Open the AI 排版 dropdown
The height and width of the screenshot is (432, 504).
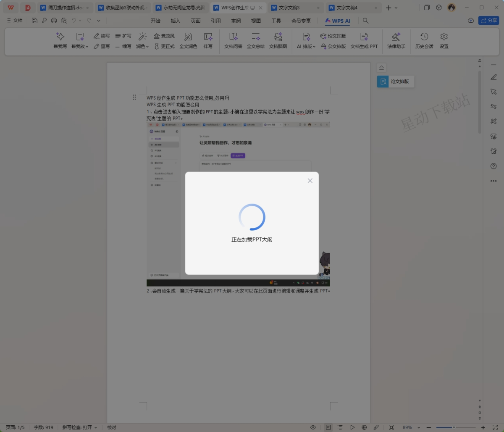coord(306,41)
